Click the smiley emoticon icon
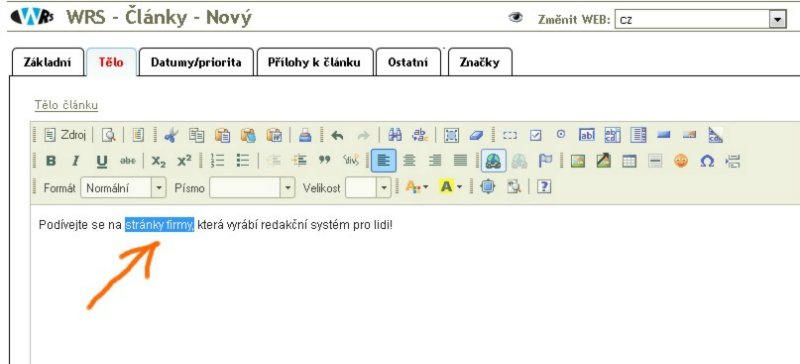Image resolution: width=800 pixels, height=364 pixels. tap(681, 161)
